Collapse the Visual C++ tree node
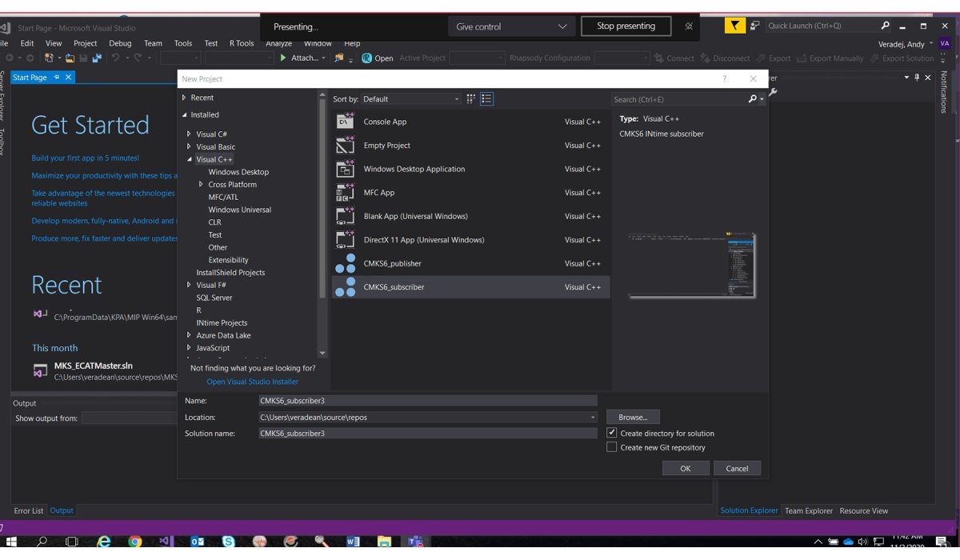 [x=189, y=159]
